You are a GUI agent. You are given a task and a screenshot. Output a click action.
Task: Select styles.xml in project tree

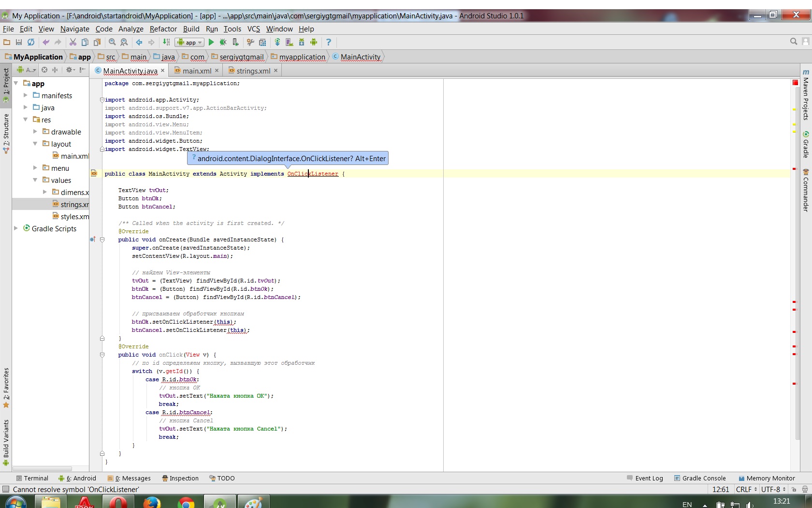point(71,216)
